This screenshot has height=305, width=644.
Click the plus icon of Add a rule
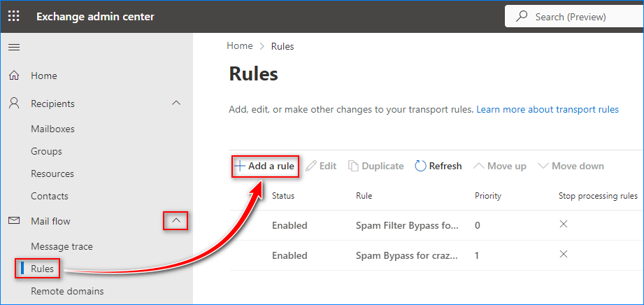tap(239, 166)
